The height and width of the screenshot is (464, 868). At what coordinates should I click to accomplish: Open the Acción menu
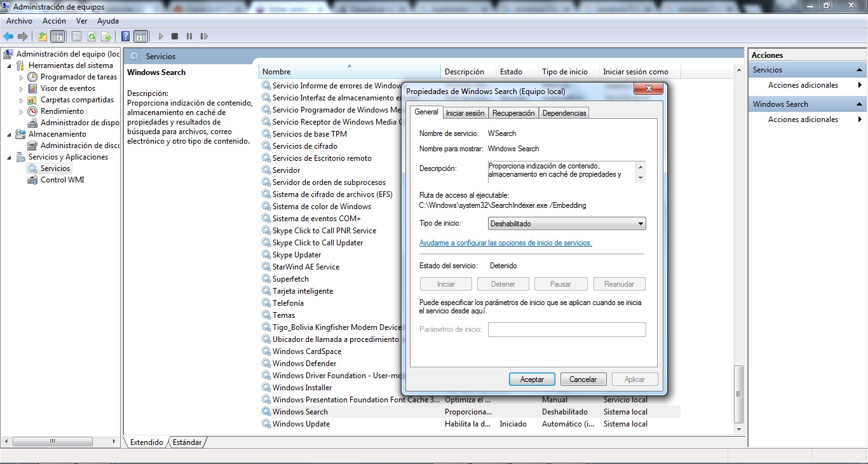(x=54, y=21)
